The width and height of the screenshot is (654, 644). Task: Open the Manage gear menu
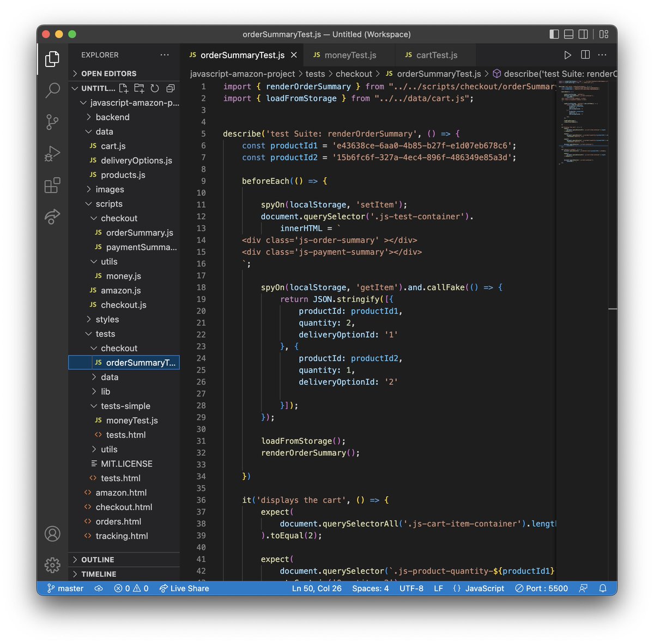click(52, 565)
